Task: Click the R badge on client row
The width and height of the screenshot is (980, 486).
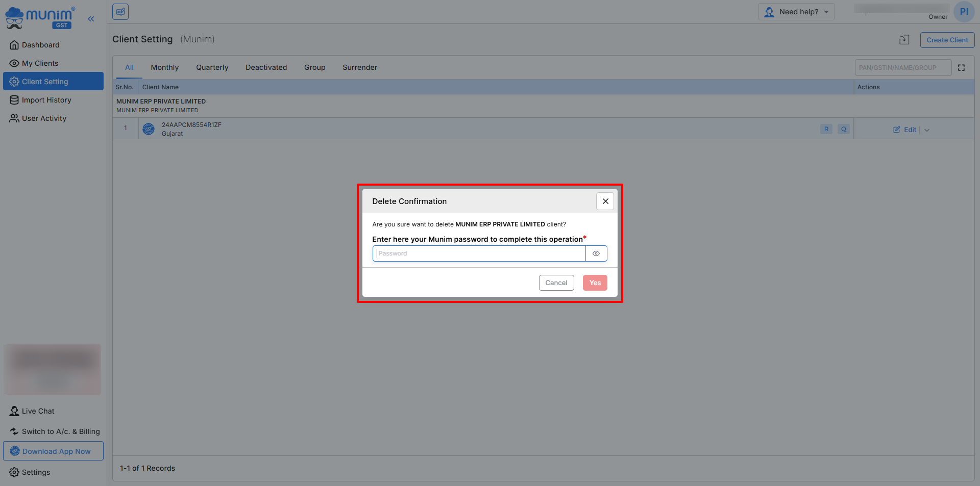Action: click(x=826, y=129)
